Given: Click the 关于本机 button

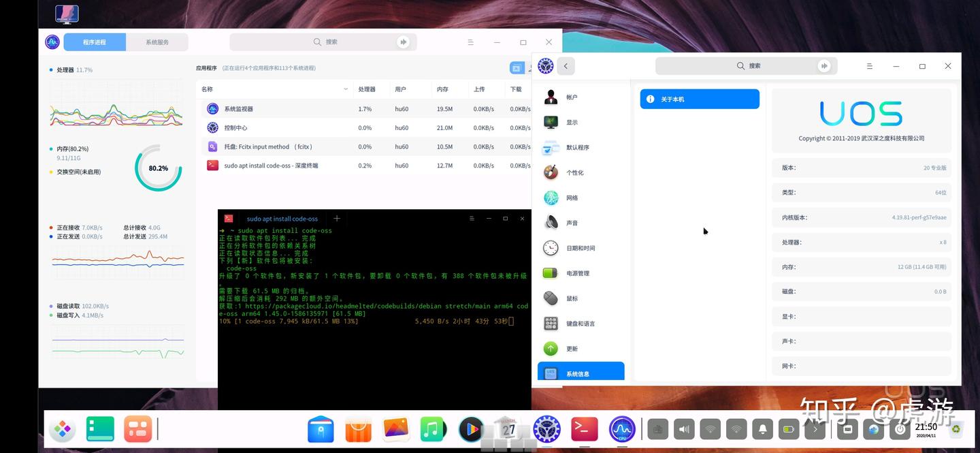Looking at the screenshot, I should tap(699, 99).
